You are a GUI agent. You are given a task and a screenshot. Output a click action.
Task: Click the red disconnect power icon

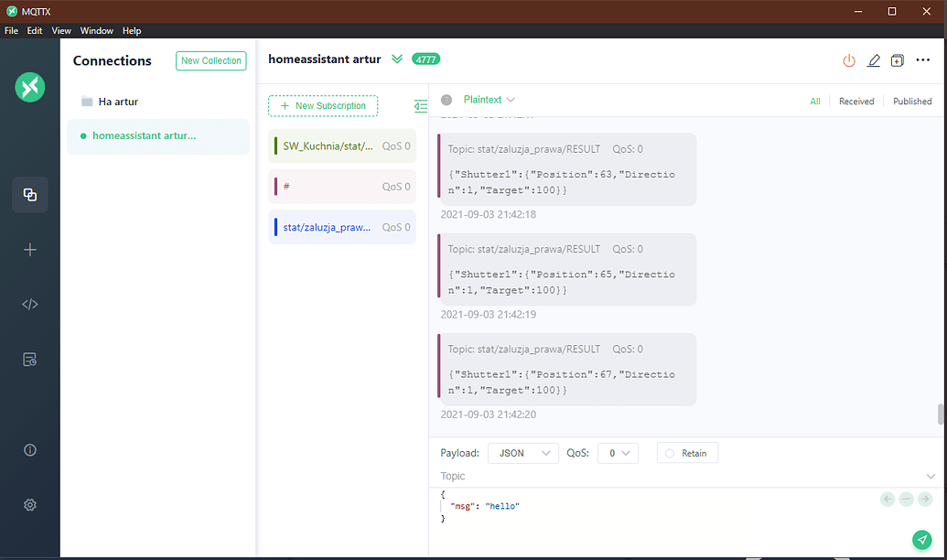click(x=849, y=60)
